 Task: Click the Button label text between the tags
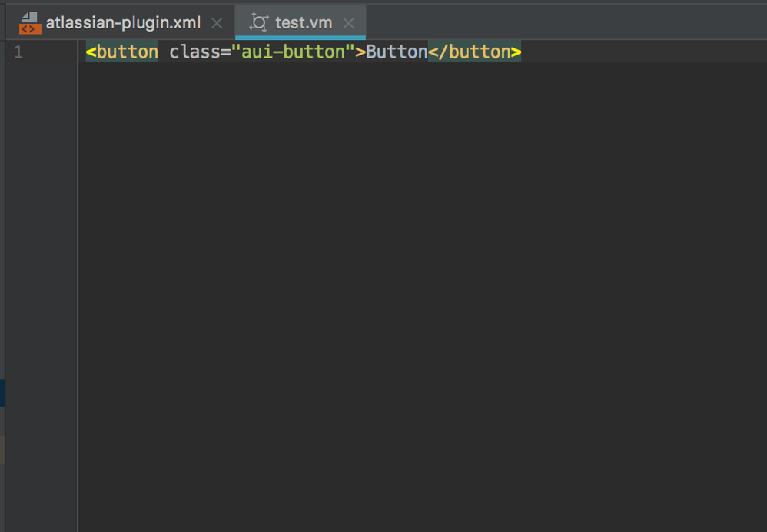(397, 52)
